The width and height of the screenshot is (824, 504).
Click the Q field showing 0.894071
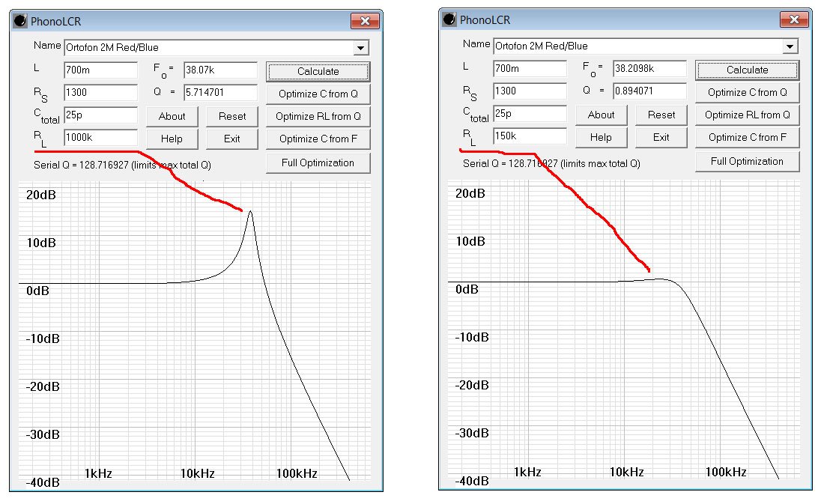[649, 91]
